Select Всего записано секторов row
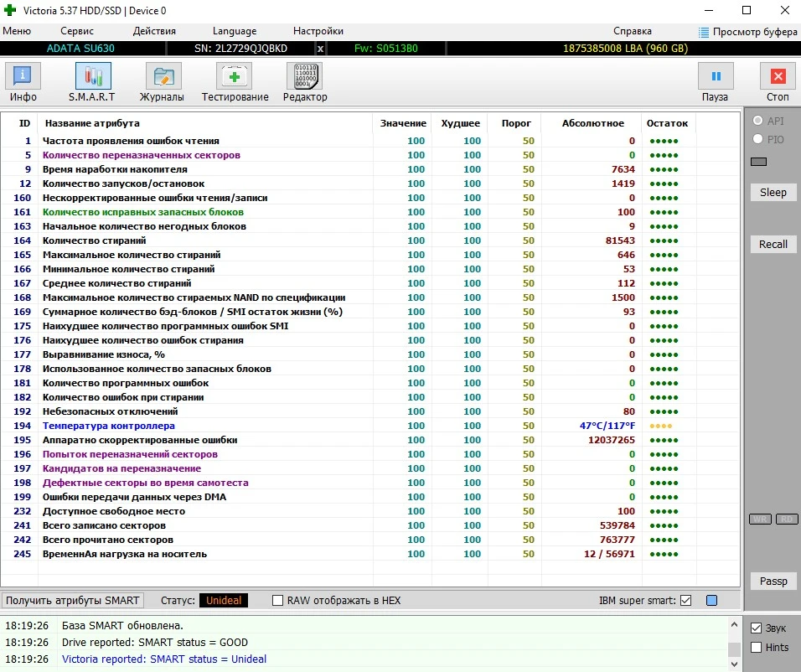 coord(369,525)
